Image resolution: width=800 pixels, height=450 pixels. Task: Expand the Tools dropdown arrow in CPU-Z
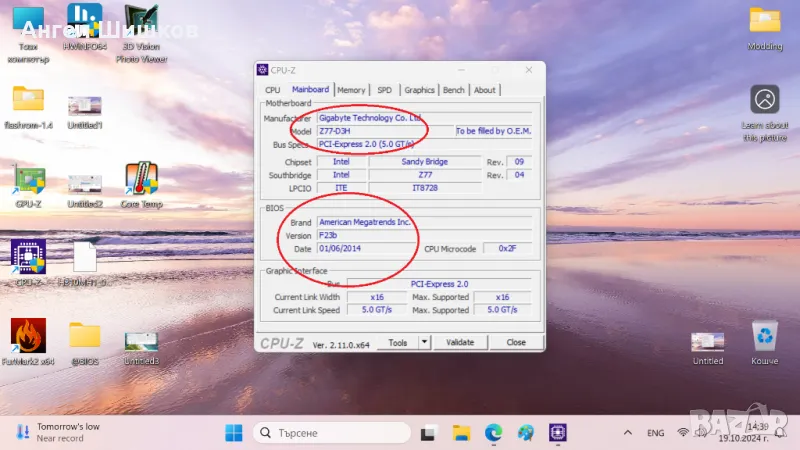point(424,342)
